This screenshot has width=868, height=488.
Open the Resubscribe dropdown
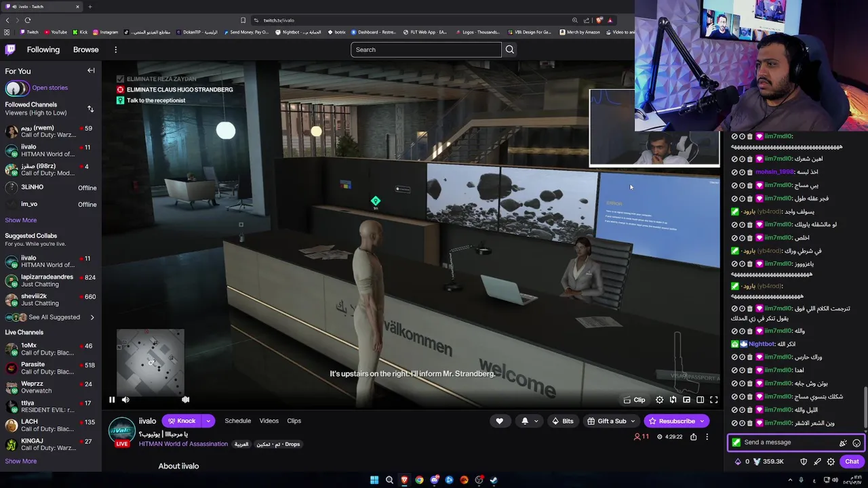pyautogui.click(x=676, y=421)
